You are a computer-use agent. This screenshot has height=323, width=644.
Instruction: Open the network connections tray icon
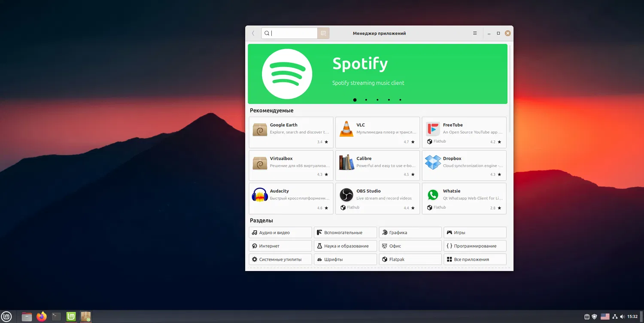click(x=615, y=317)
